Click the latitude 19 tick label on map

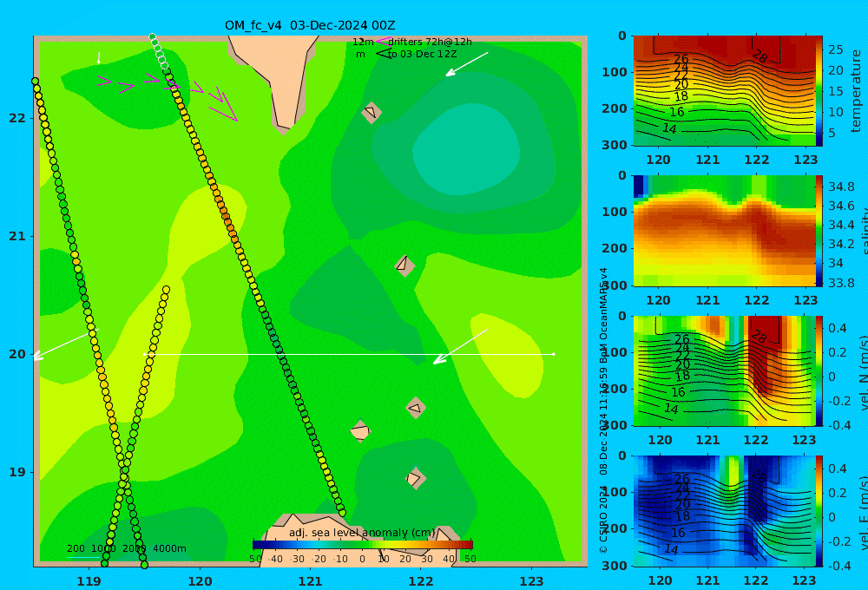tap(17, 472)
